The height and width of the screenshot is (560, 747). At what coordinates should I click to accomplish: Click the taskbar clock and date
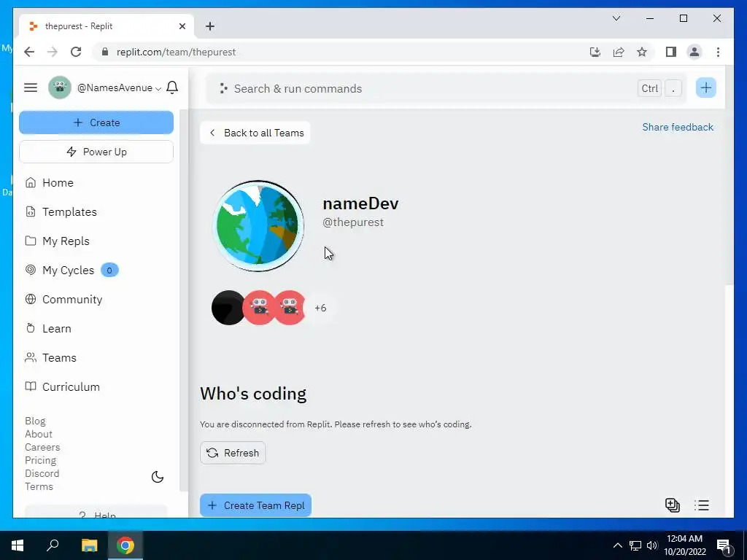684,545
